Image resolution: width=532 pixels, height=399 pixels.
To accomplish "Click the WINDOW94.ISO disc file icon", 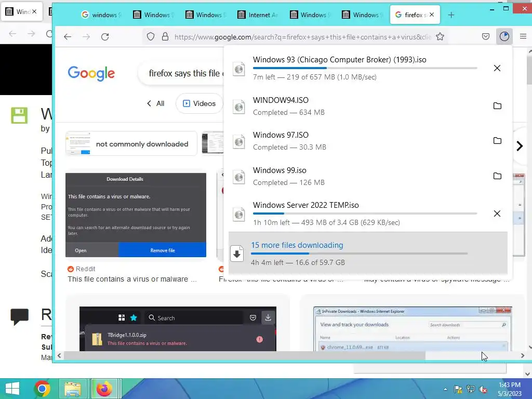I will [x=239, y=107].
